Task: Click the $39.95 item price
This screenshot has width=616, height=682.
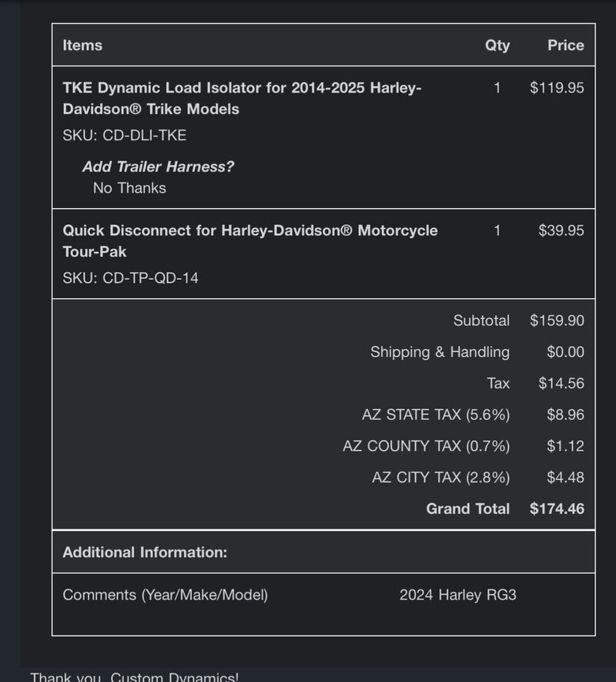Action: point(560,230)
